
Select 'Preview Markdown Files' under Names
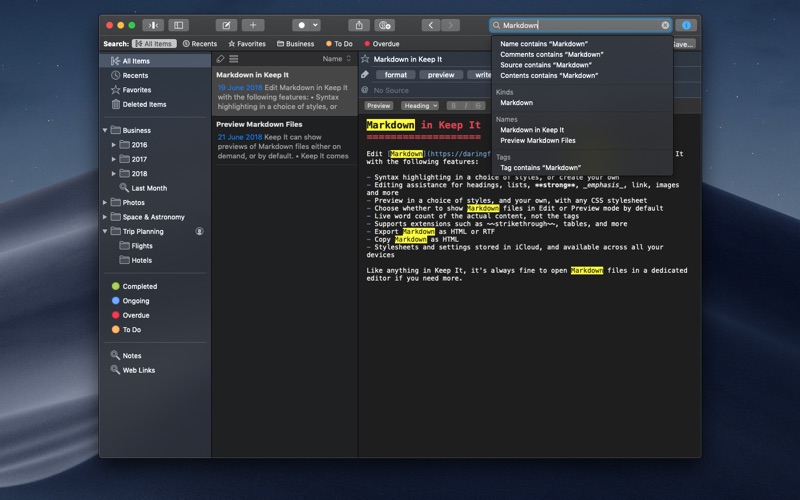coord(538,141)
